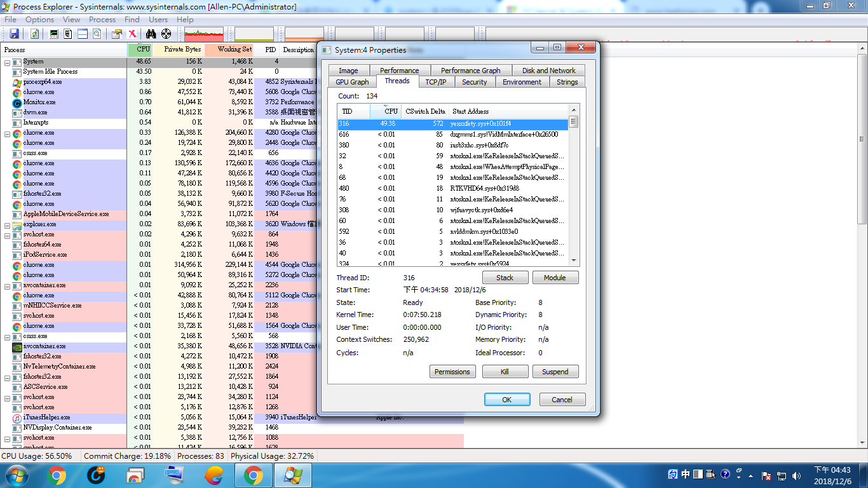
Task: Open the on-screen keyboard taskbar icon
Action: [174, 475]
